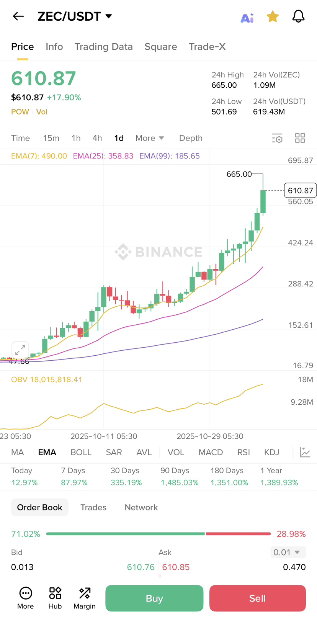Screen dimensions: 317x644
Task: Tap the 610.85 ask price
Action: click(x=176, y=567)
